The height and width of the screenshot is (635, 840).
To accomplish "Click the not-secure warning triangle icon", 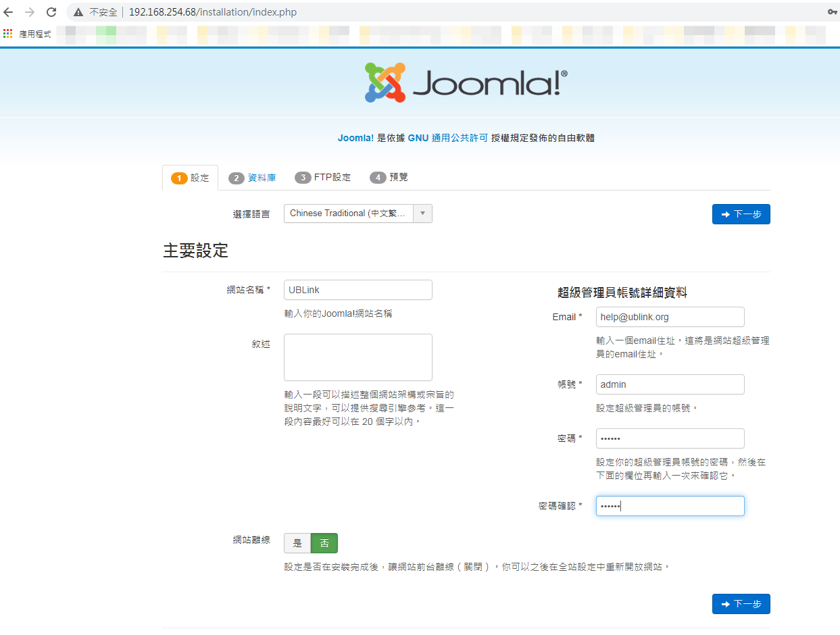I will click(78, 12).
